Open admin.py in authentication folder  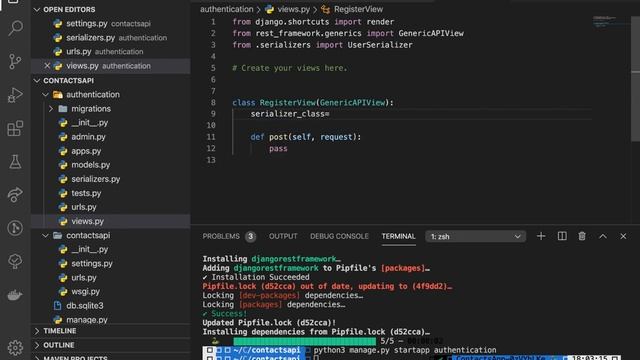click(x=110, y=137)
